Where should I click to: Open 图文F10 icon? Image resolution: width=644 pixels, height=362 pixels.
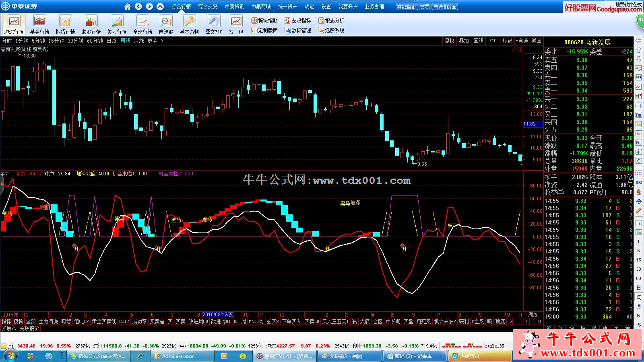214,24
